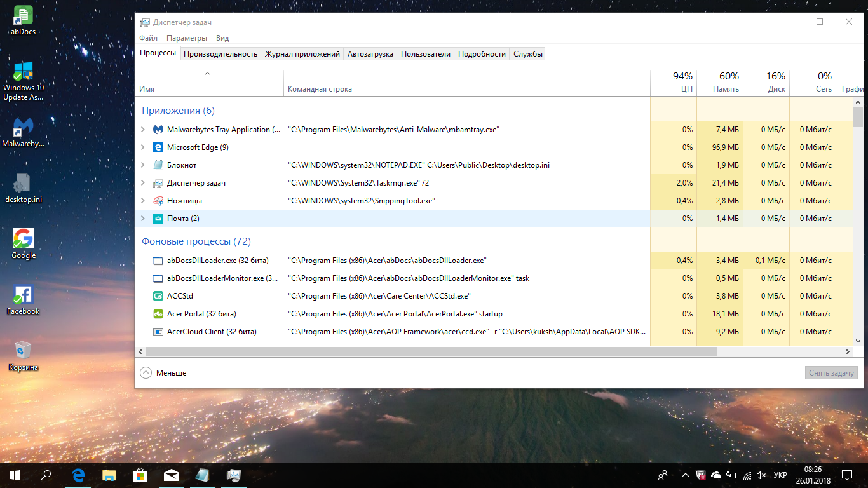Switch to the Автозагрузка tab
This screenshot has width=868, height=488.
coord(370,54)
